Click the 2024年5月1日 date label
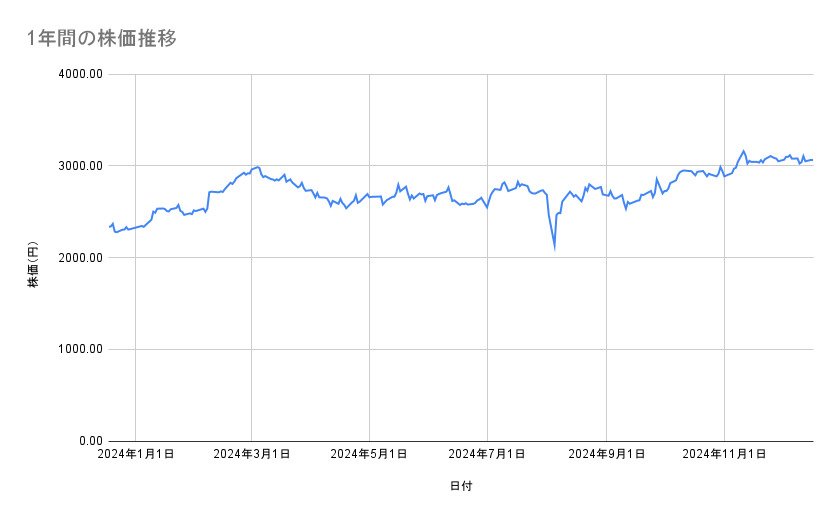The width and height of the screenshot is (839, 519). (x=369, y=454)
